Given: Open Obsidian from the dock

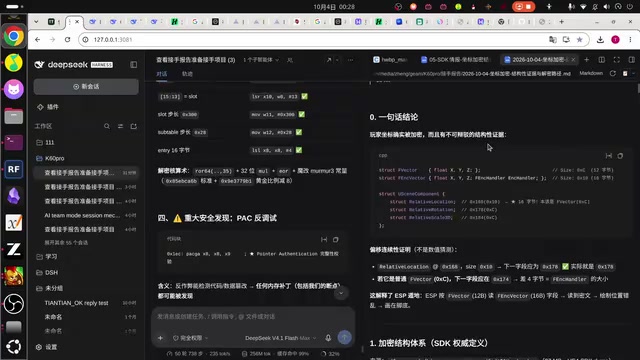Looking at the screenshot, I should (x=13, y=196).
